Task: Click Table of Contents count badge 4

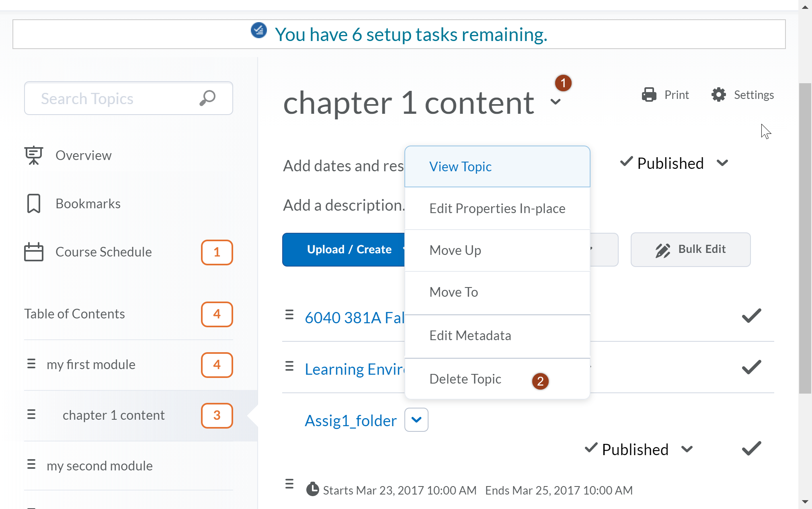Action: point(217,314)
